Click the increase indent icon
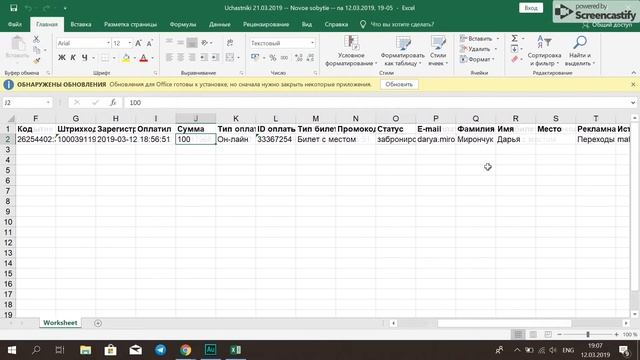Viewport: 640px width, 360px height. coord(215,58)
